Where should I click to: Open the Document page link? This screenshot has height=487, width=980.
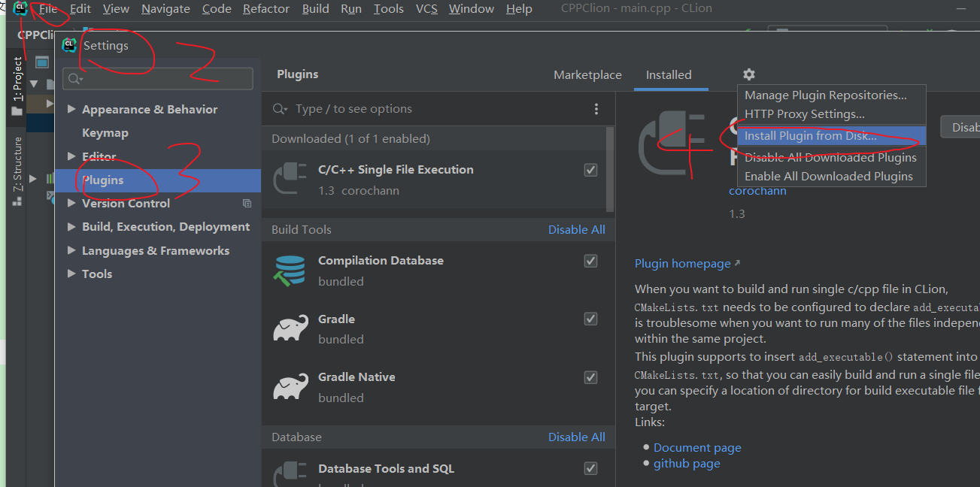pyautogui.click(x=697, y=448)
